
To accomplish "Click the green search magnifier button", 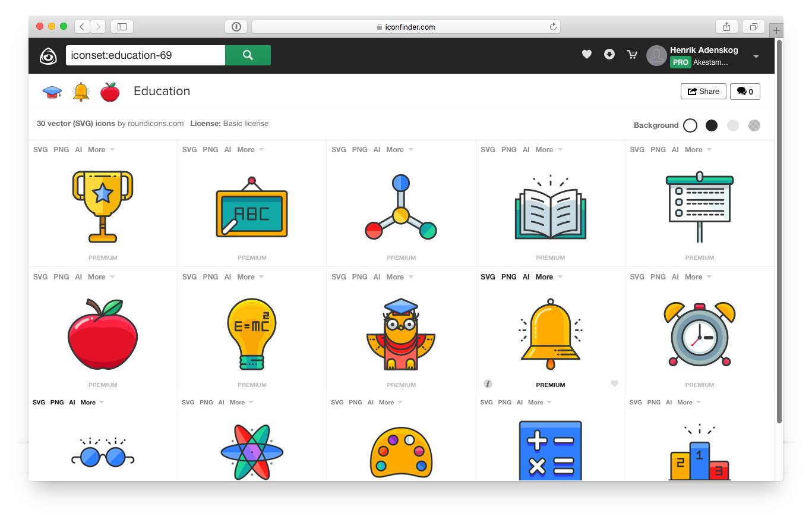I will (248, 55).
